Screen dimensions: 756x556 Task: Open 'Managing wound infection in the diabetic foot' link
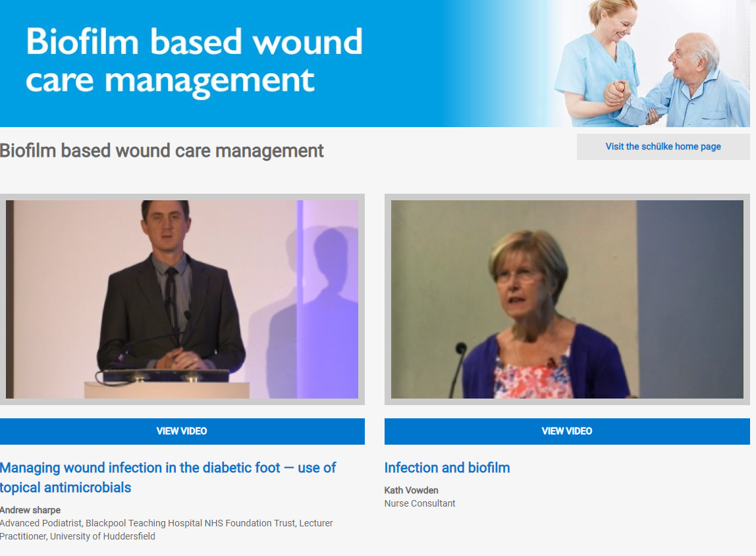[168, 468]
